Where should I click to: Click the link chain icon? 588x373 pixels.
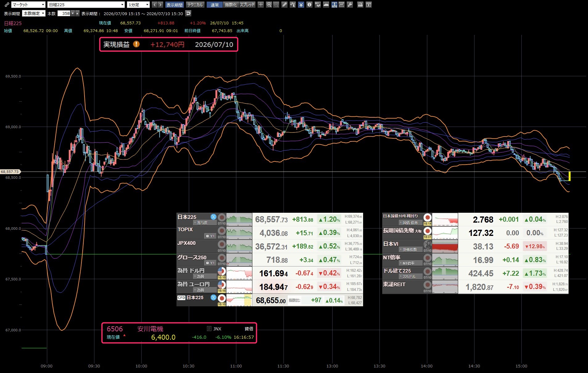pyautogui.click(x=7, y=5)
